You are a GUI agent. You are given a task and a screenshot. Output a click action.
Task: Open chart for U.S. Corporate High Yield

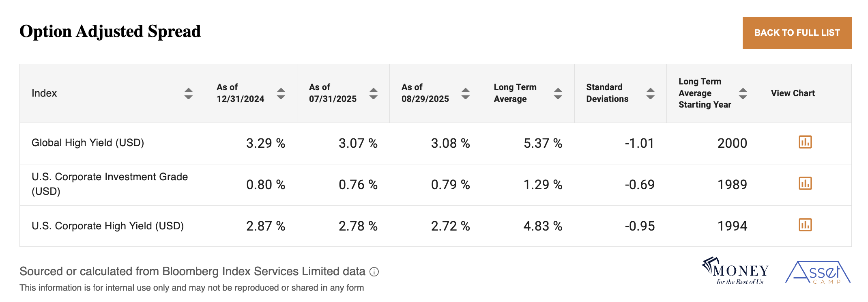click(805, 225)
